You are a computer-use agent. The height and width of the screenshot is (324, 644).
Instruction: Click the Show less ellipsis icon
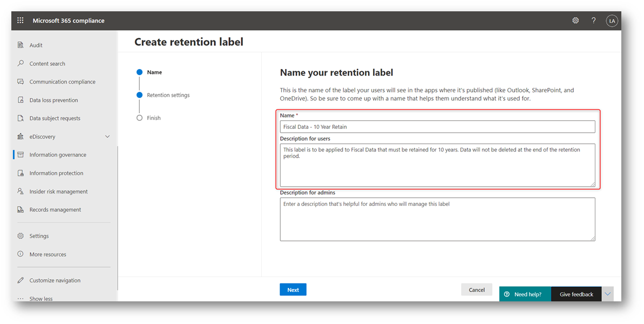pyautogui.click(x=21, y=299)
